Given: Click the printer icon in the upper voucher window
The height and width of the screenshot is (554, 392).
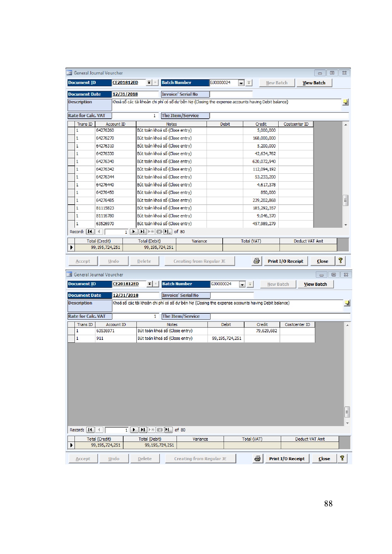Looking at the screenshot, I should pyautogui.click(x=256, y=261).
